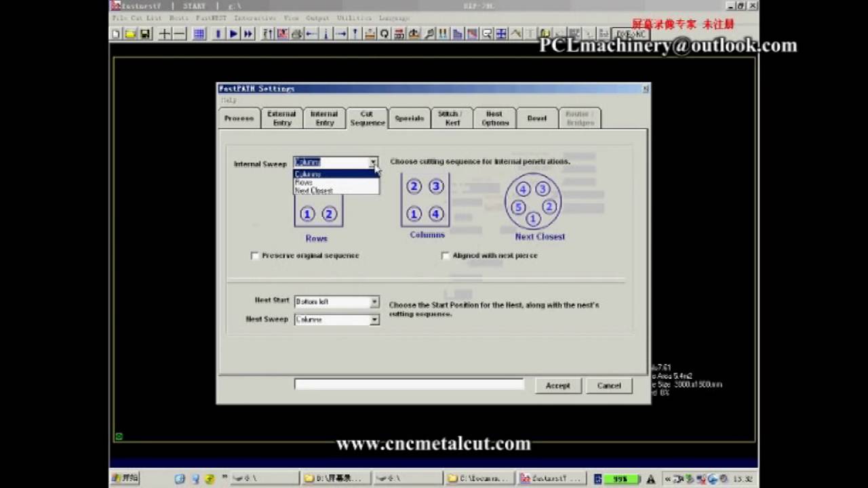868x488 pixels.
Task: Click the magnifier zoom toolbar icon
Action: 486,33
